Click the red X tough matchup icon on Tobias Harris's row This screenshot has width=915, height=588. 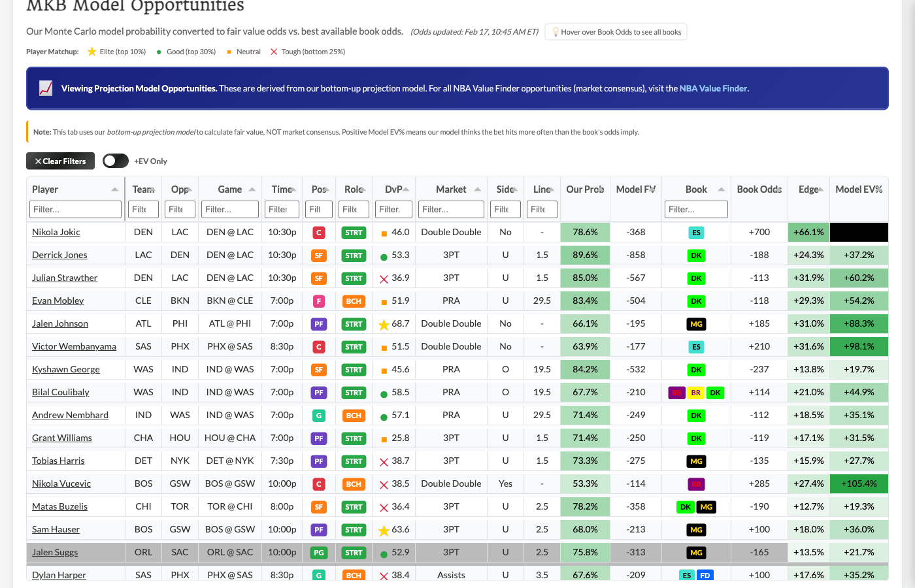383,461
